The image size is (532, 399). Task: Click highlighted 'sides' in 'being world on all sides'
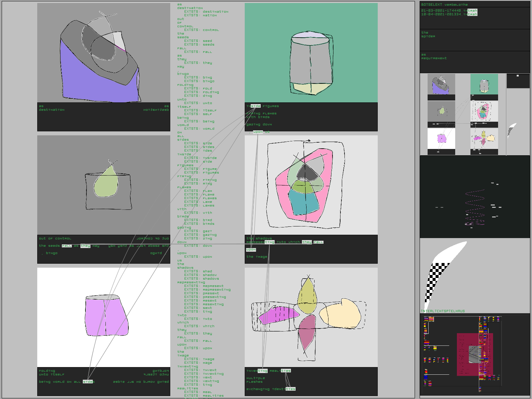pos(88,382)
